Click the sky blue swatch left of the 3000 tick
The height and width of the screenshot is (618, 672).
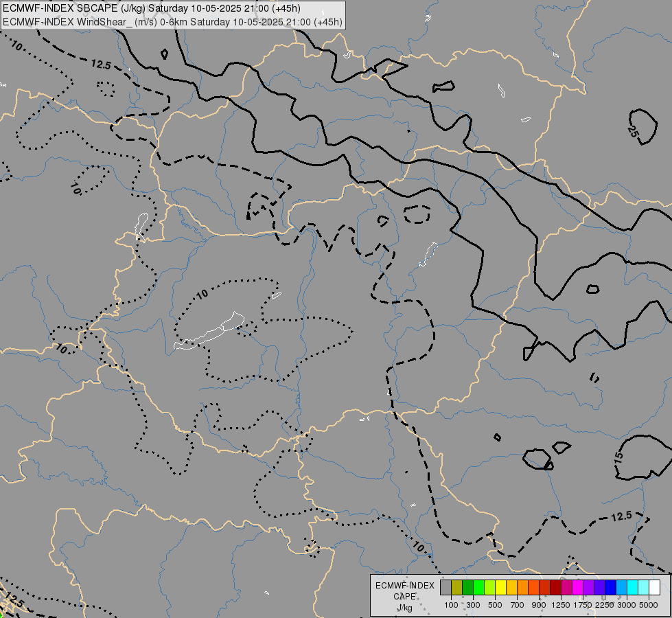click(x=621, y=587)
